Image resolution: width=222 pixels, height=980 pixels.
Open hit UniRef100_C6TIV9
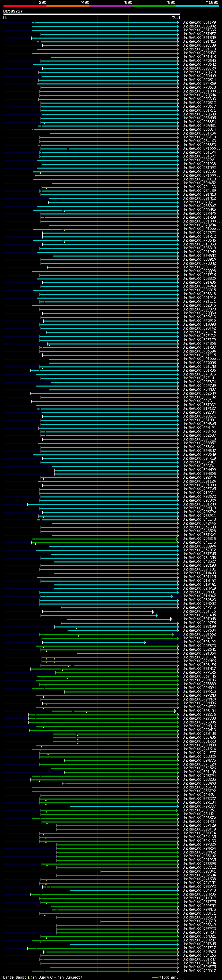(199, 23)
